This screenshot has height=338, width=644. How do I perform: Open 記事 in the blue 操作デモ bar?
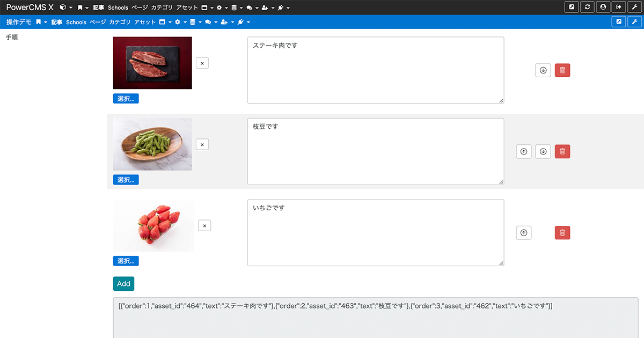point(57,22)
